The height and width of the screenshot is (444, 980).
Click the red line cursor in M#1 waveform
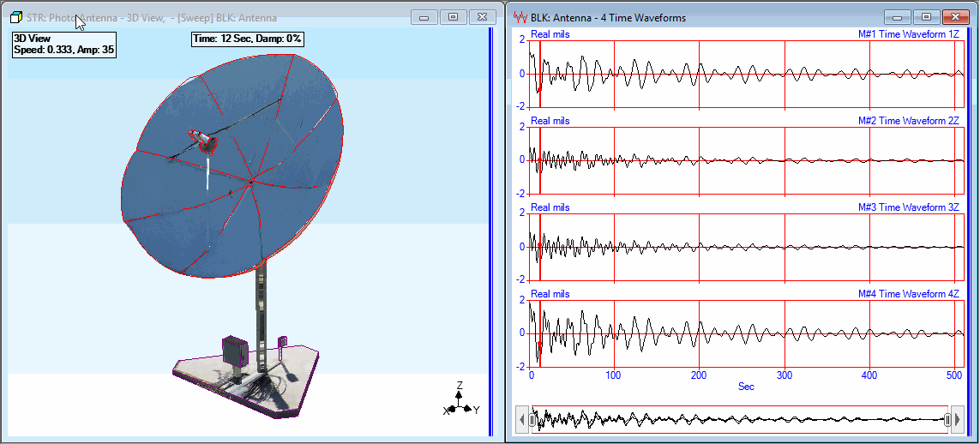coord(539,74)
